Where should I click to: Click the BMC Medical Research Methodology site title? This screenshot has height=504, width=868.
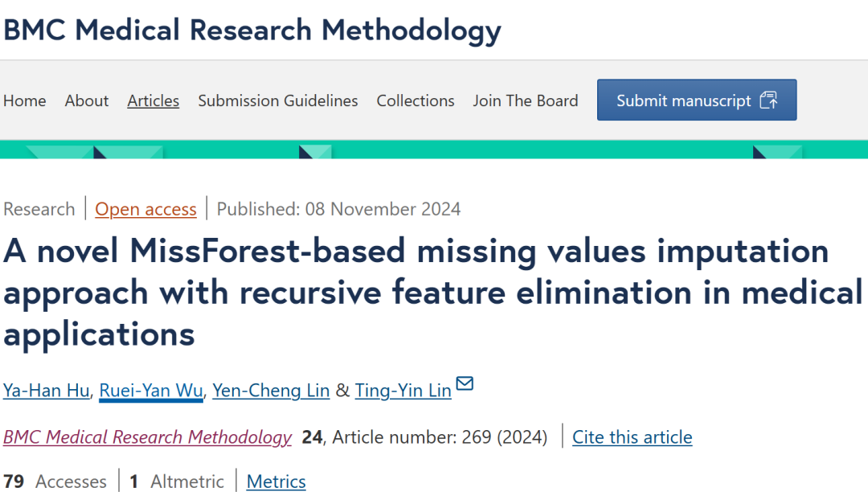(252, 31)
